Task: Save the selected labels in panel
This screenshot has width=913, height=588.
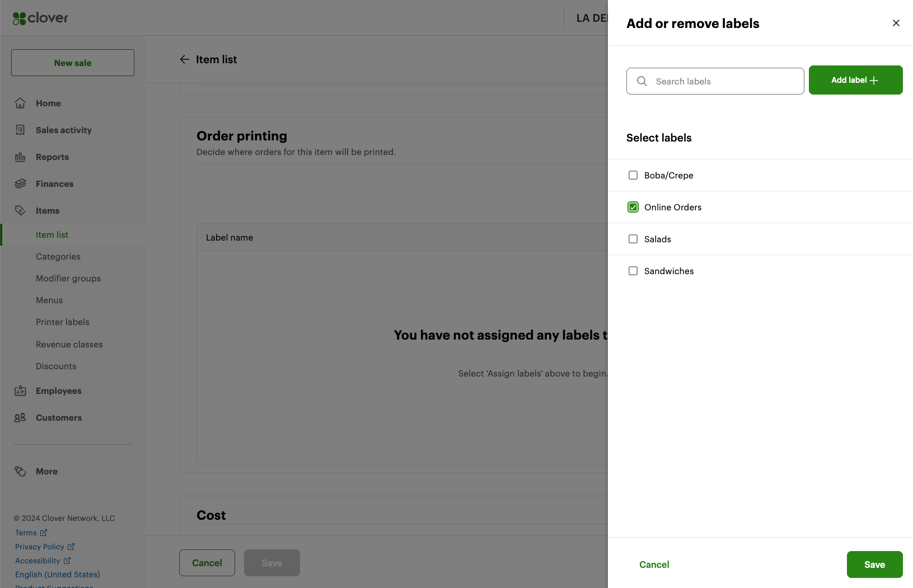Action: 874,565
